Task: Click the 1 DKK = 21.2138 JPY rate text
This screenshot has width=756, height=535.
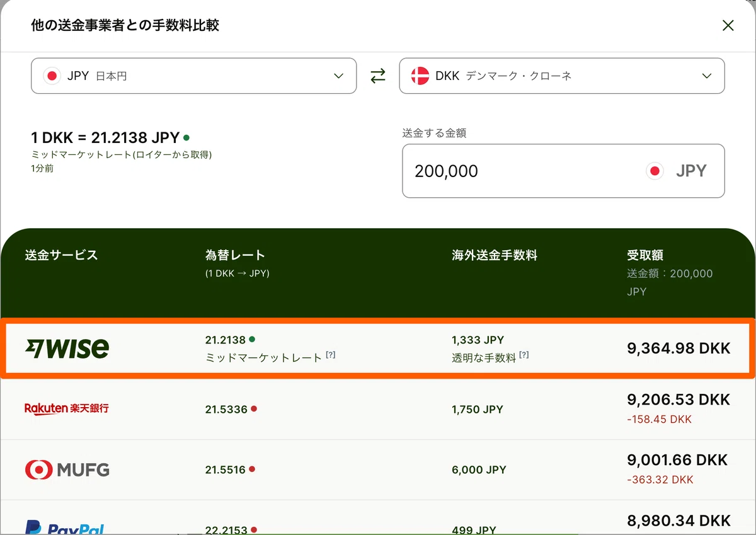Action: (105, 137)
